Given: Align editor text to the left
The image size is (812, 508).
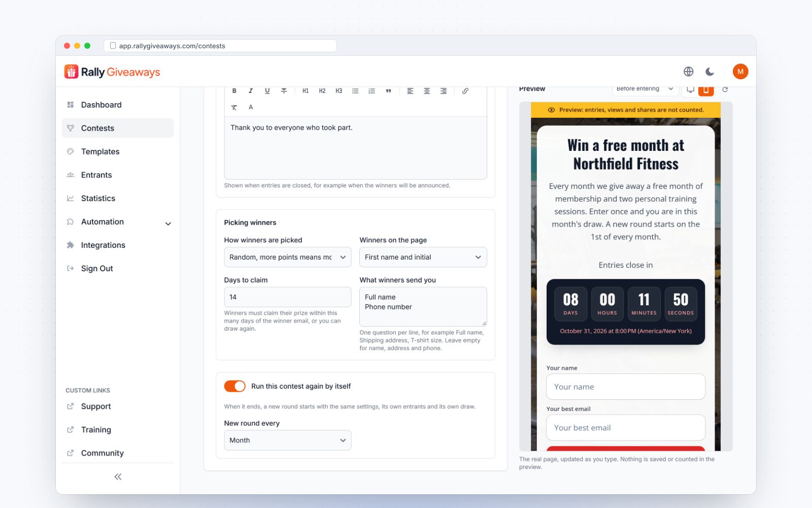Looking at the screenshot, I should click(410, 91).
